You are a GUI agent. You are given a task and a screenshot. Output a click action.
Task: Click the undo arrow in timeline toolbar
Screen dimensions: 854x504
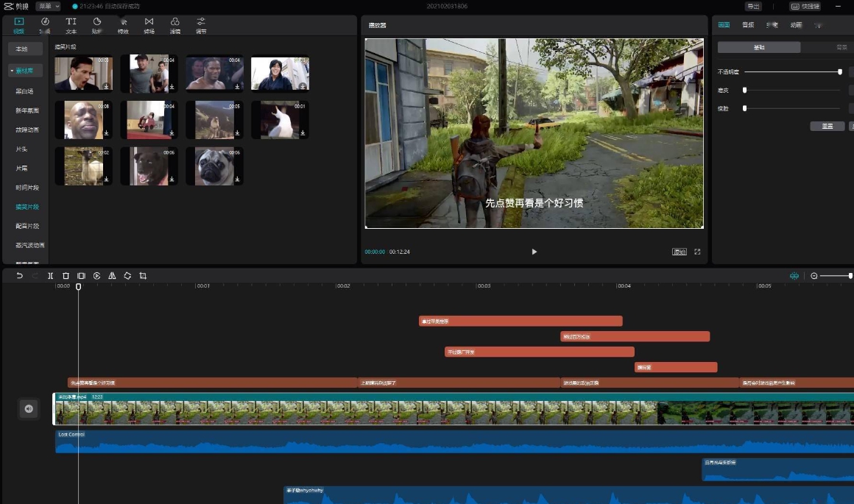click(20, 276)
